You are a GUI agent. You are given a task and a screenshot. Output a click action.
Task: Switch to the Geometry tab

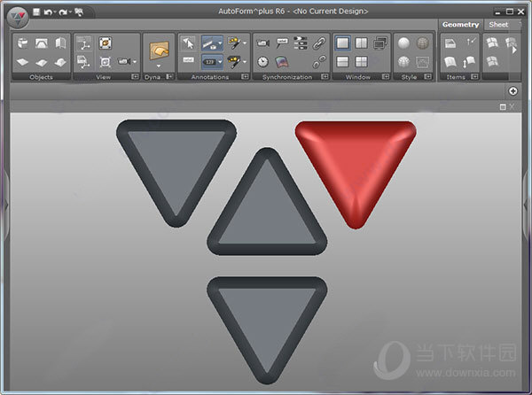point(460,25)
